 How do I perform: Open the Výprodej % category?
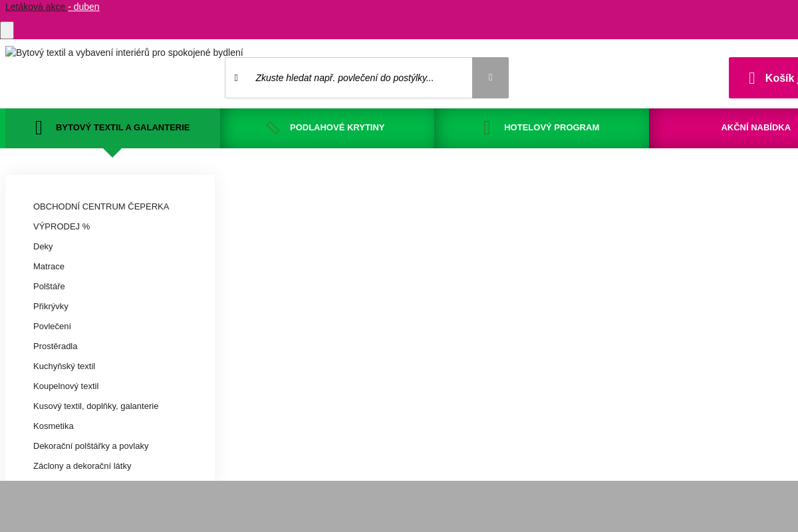tap(61, 227)
